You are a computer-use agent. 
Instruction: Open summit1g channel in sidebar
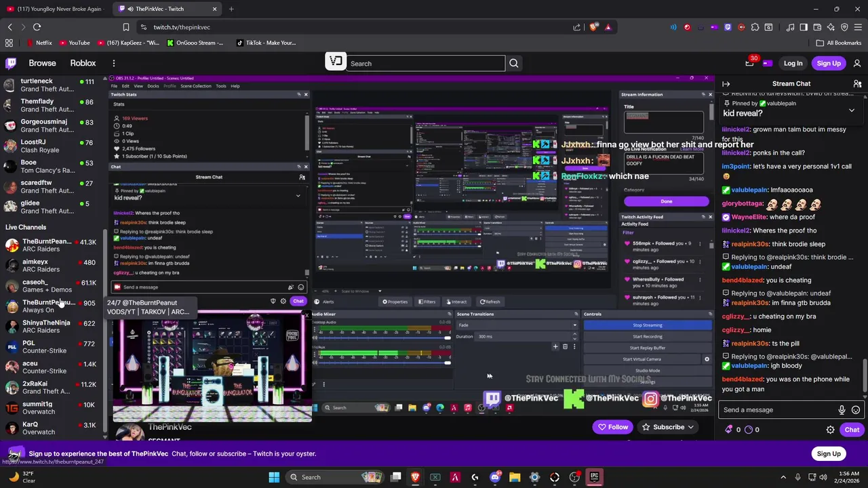pos(51,408)
